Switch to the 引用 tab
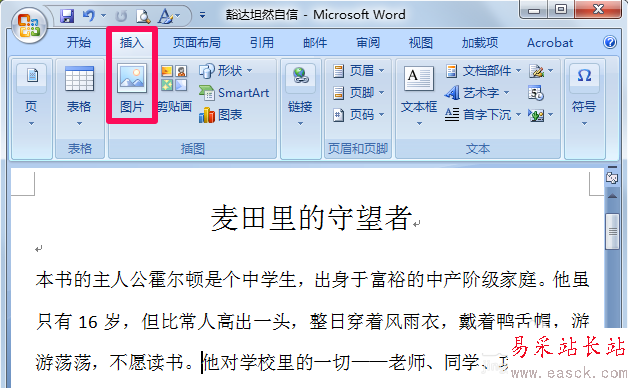Image resolution: width=628 pixels, height=388 pixels. click(x=262, y=42)
